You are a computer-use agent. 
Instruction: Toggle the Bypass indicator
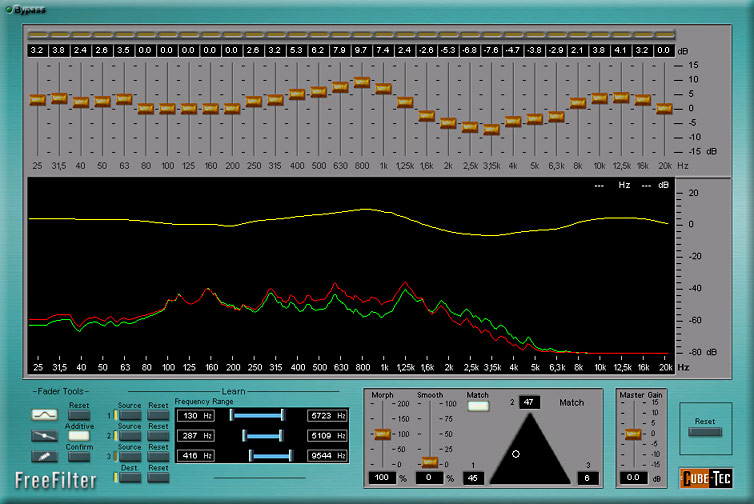click(x=9, y=10)
